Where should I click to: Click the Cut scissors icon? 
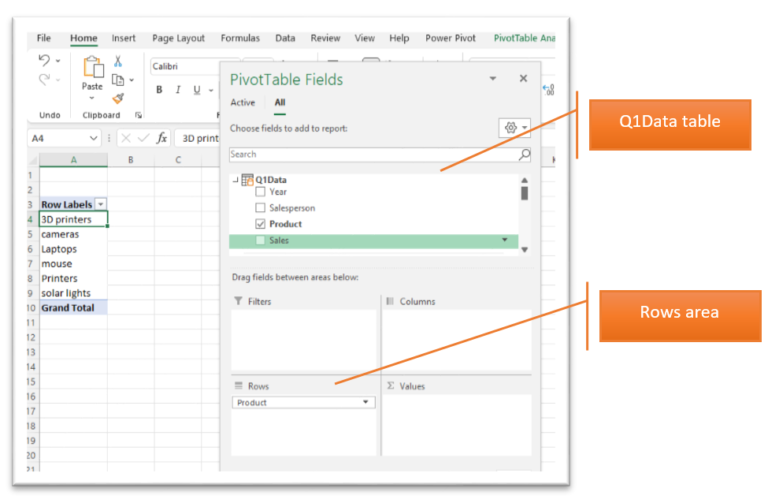[x=118, y=61]
